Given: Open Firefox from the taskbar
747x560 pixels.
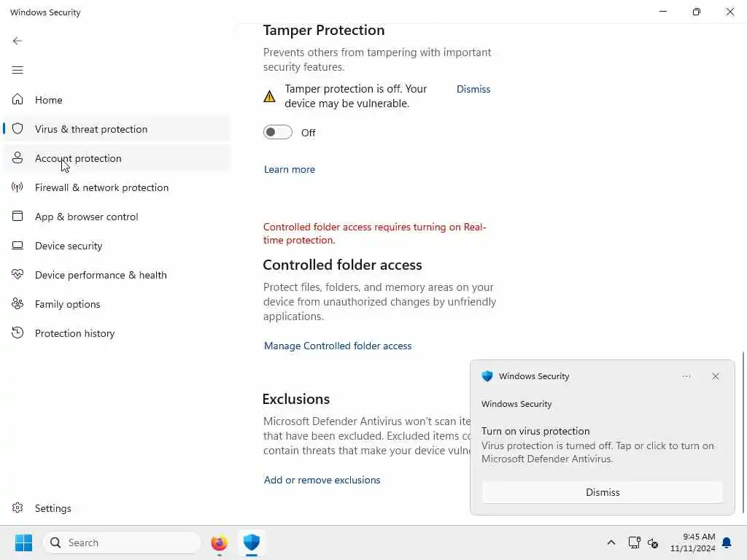Looking at the screenshot, I should tap(219, 542).
